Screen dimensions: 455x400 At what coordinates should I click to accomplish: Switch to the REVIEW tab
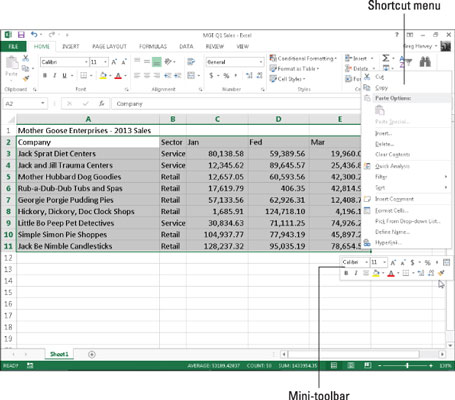[x=215, y=47]
